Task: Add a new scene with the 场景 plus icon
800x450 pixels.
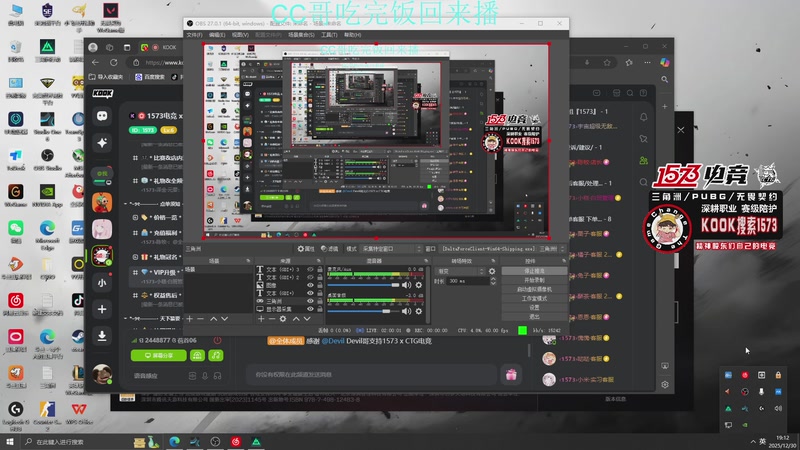Action: tap(190, 319)
